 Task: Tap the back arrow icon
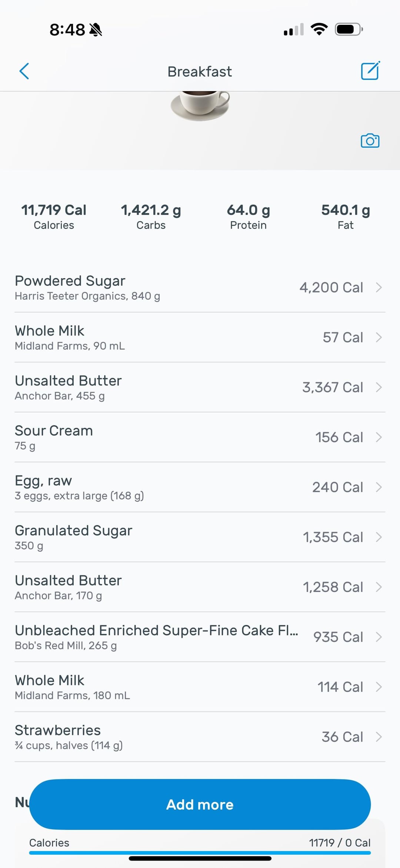pyautogui.click(x=24, y=71)
